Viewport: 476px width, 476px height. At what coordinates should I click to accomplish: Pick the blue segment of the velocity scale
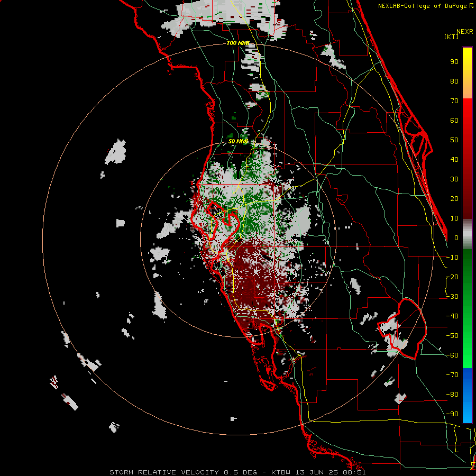pyautogui.click(x=467, y=395)
